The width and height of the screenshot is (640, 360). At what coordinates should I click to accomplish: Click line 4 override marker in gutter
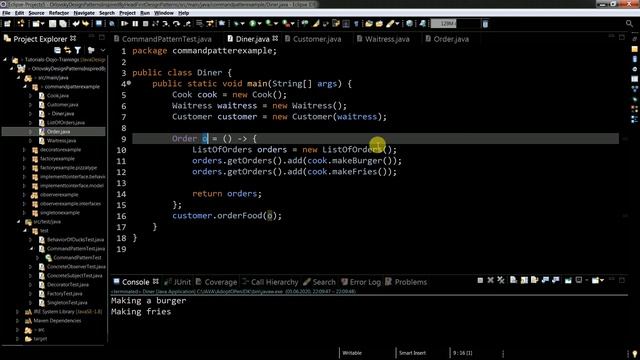click(x=129, y=83)
